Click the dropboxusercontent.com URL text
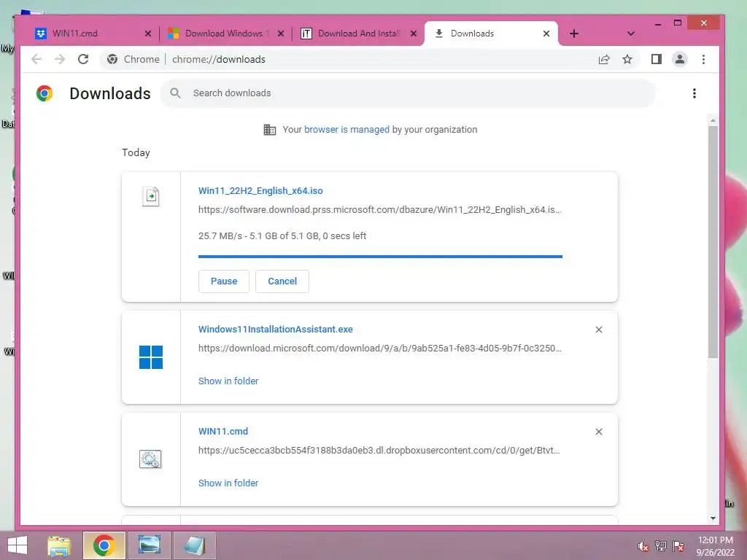The height and width of the screenshot is (560, 747). 379,450
